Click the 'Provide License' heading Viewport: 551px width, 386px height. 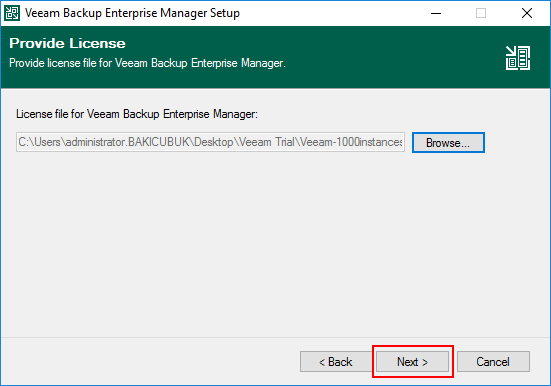(67, 43)
